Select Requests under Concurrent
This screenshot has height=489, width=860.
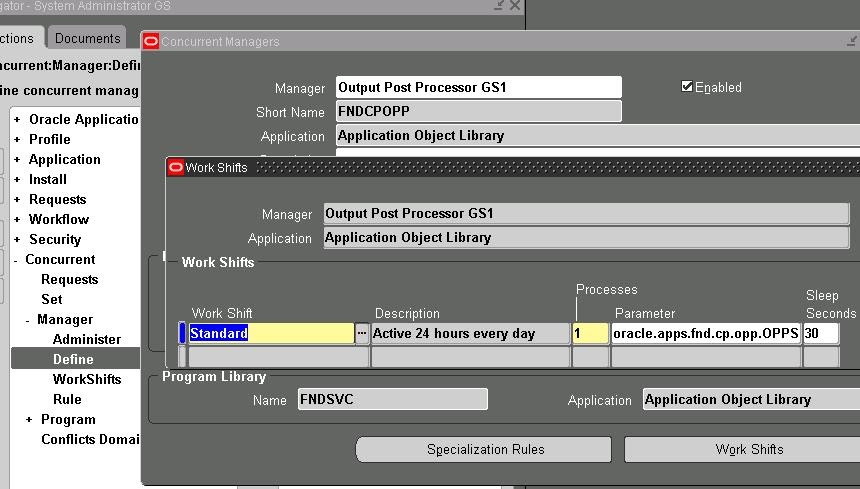(x=69, y=280)
